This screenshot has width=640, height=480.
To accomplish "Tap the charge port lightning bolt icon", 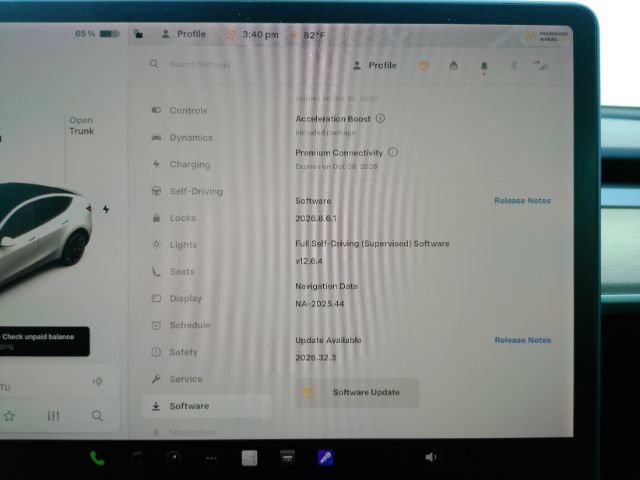I will (106, 209).
